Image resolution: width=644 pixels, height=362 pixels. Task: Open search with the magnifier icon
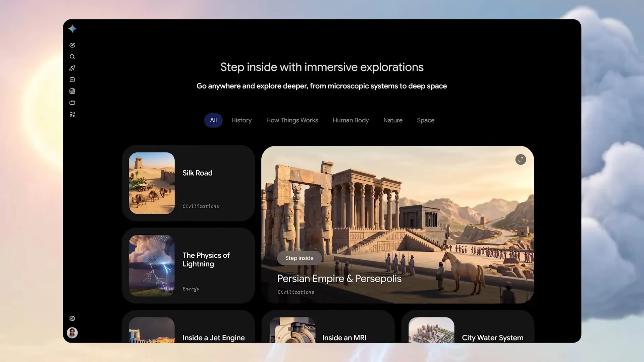click(x=72, y=57)
